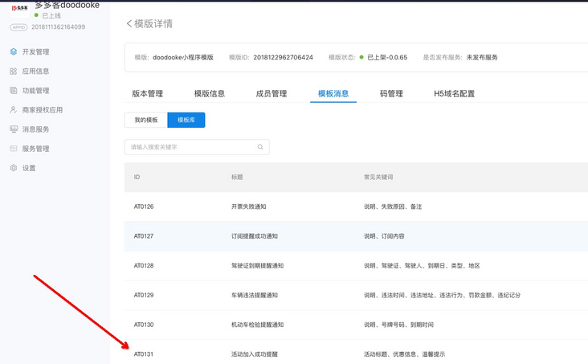Click the 多多客 app logo thumbnail

pyautogui.click(x=19, y=8)
